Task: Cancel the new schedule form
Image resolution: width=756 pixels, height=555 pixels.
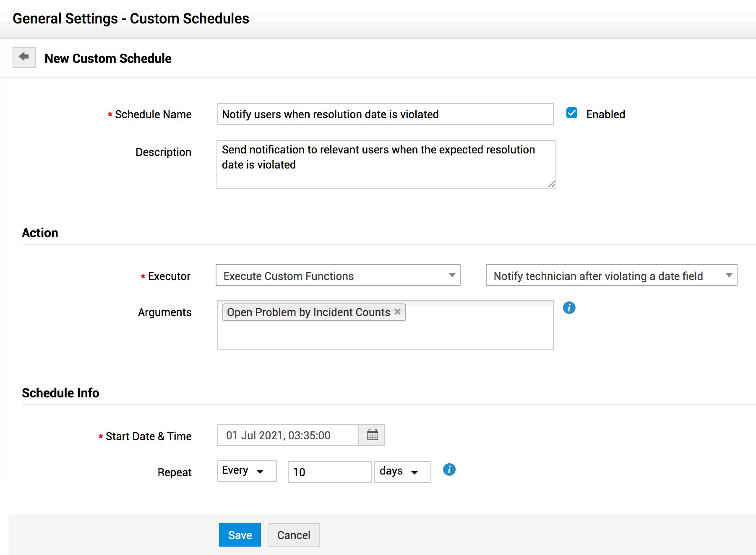Action: click(x=294, y=535)
